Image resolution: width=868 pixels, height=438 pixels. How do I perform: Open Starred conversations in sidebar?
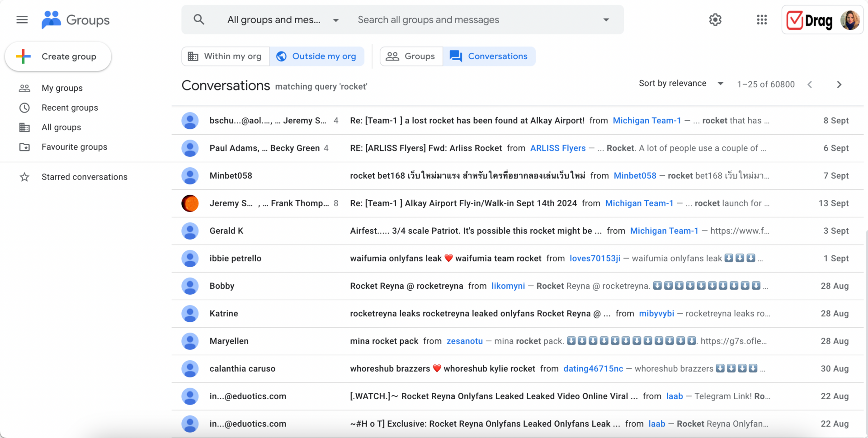tap(85, 177)
